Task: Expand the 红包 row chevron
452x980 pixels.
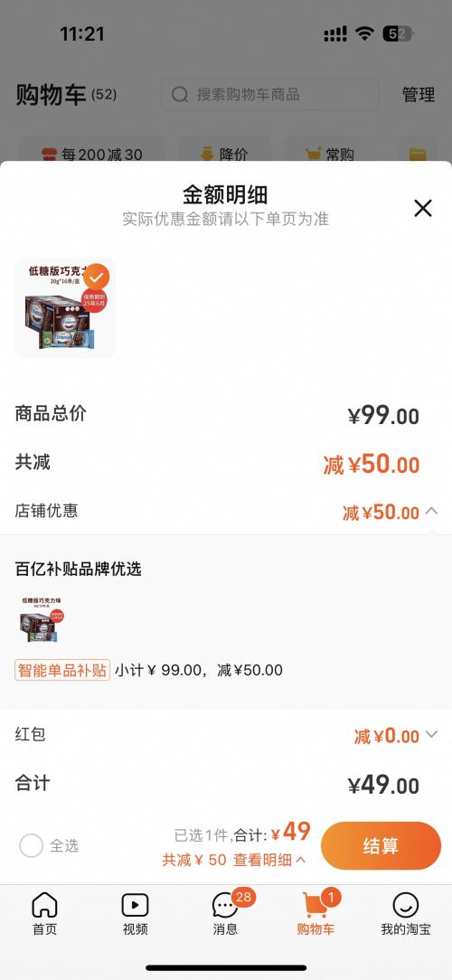Action: pos(431,734)
